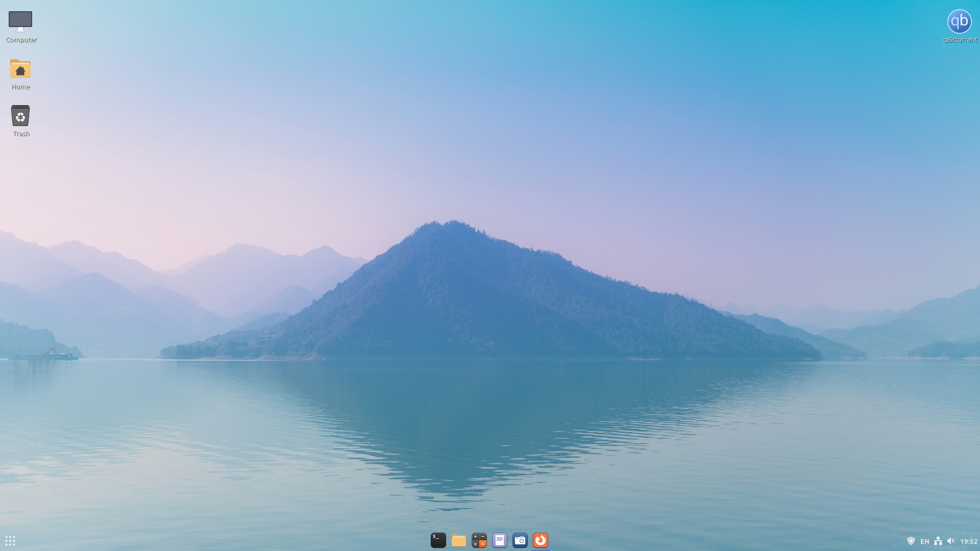Open the screenshot camera tool in dock
Image resolution: width=980 pixels, height=551 pixels.
(520, 540)
